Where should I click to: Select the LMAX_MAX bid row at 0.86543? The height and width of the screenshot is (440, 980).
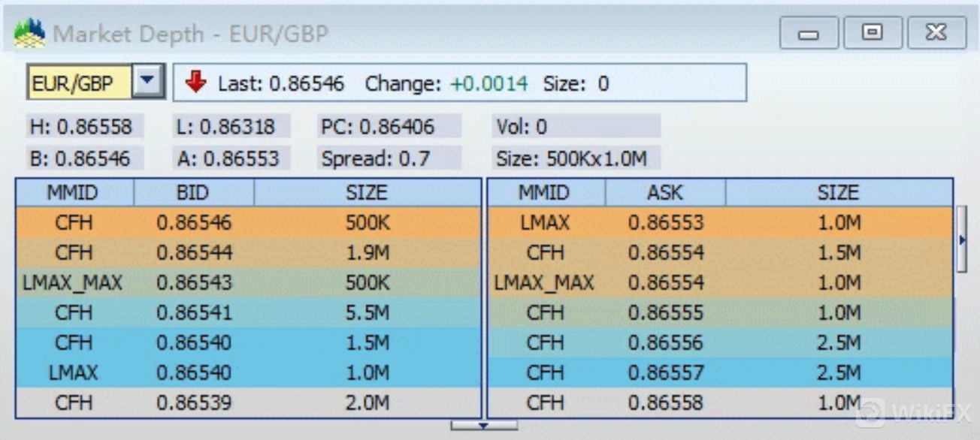click(248, 283)
